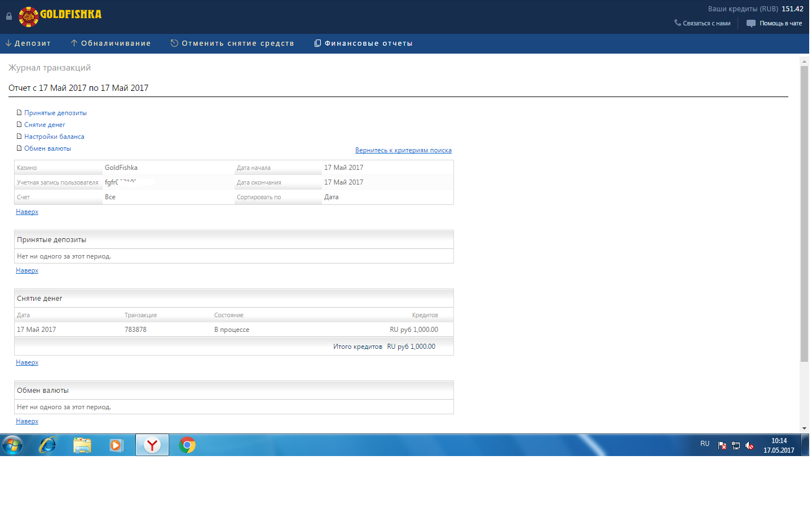Click the Состояние column header

229,315
